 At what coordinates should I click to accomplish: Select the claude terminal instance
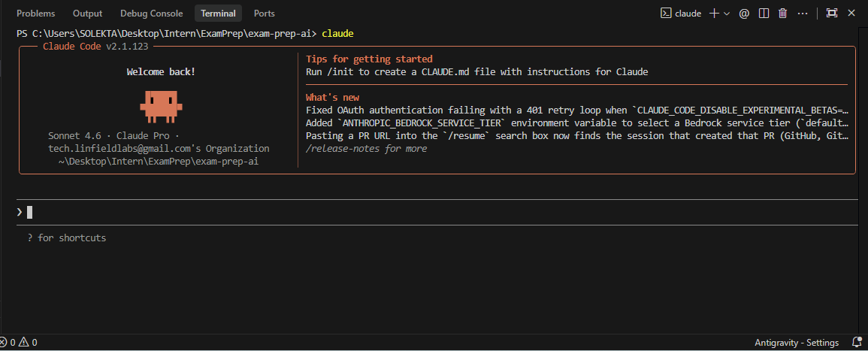(682, 14)
